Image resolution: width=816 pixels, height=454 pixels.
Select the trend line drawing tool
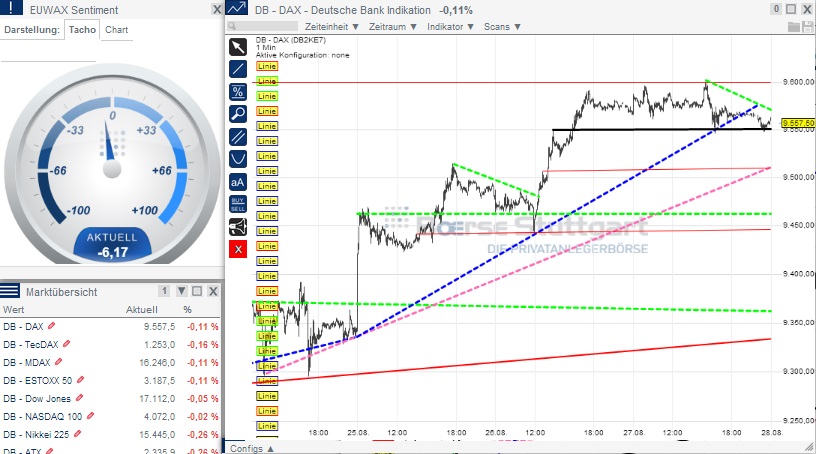coord(238,69)
